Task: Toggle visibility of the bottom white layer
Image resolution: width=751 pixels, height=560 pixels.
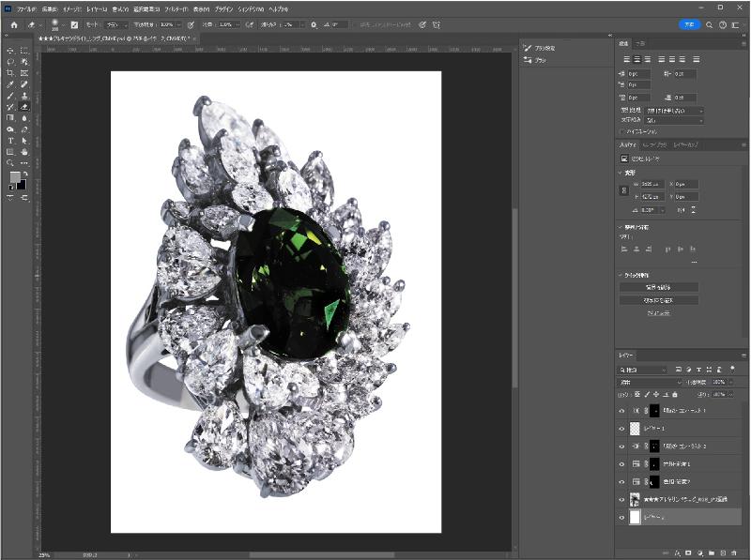Action: [621, 517]
